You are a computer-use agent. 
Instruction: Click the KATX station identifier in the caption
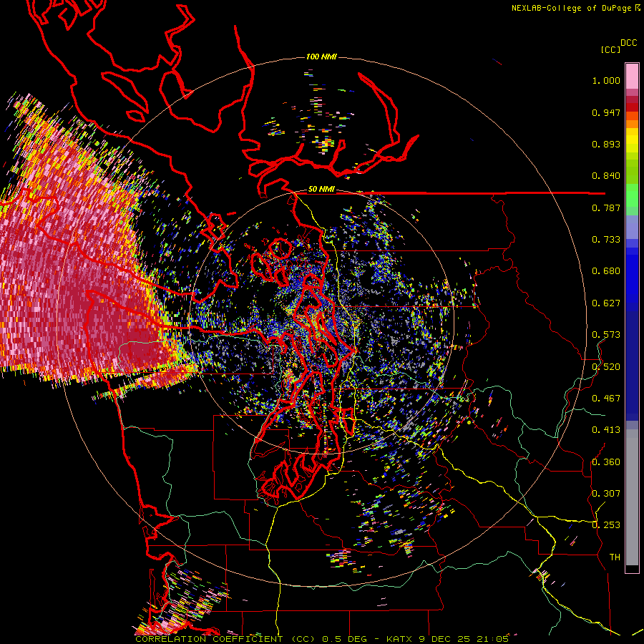pos(399,639)
